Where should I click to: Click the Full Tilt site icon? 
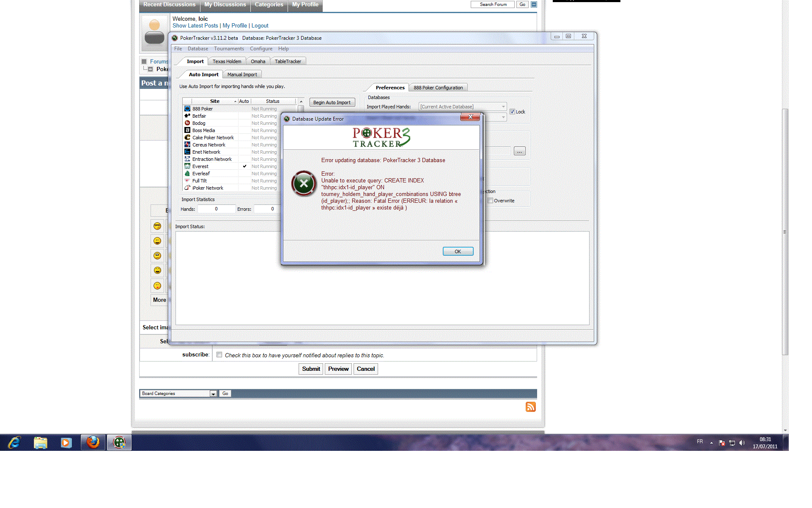click(187, 181)
